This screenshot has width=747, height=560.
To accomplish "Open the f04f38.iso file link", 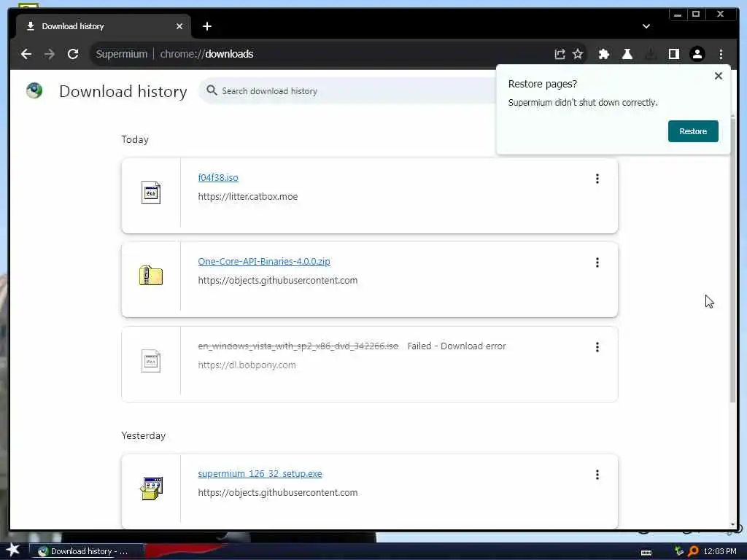I will 217,178.
